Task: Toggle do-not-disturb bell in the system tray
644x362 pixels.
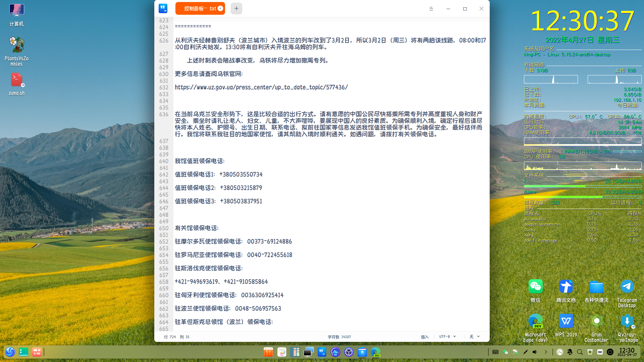Action: (x=570, y=352)
